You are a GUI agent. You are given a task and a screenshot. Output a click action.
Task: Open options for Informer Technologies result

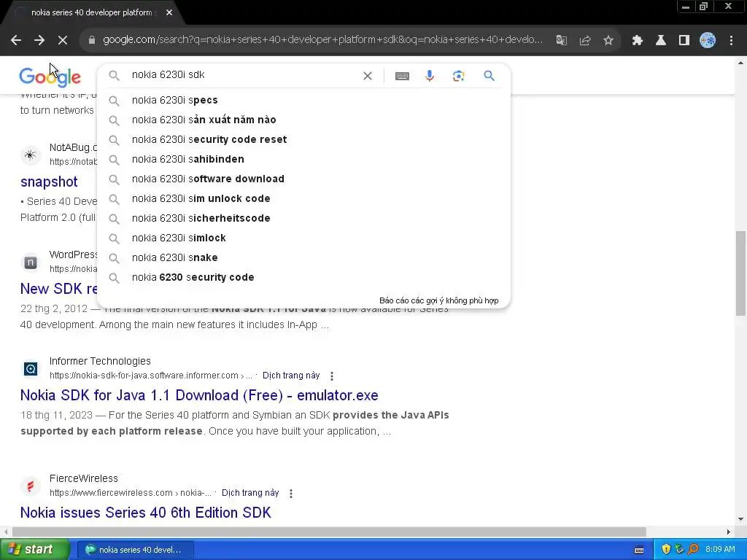point(332,376)
